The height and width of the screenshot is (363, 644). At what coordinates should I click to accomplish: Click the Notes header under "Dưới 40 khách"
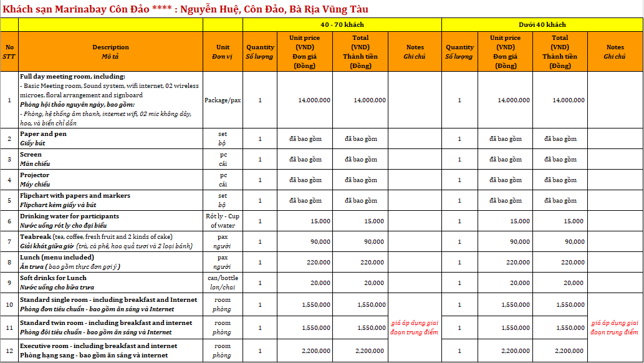[615, 52]
